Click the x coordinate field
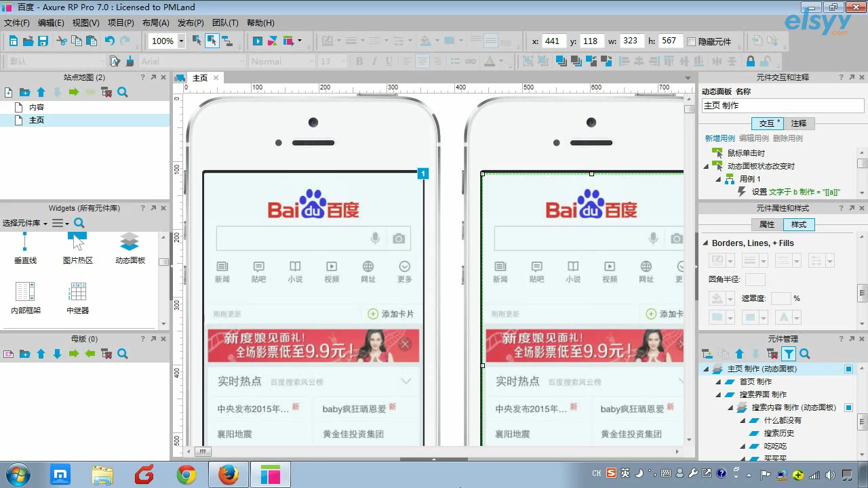Image resolution: width=868 pixels, height=488 pixels. coord(553,41)
